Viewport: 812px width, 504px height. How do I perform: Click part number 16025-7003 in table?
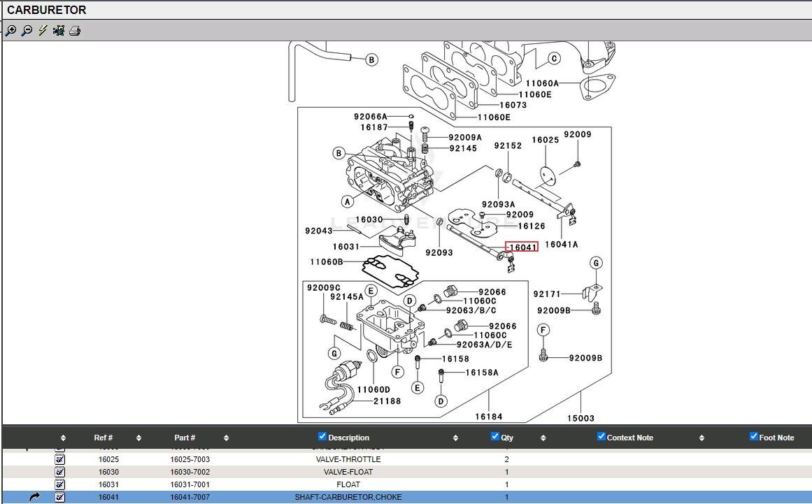[190, 459]
